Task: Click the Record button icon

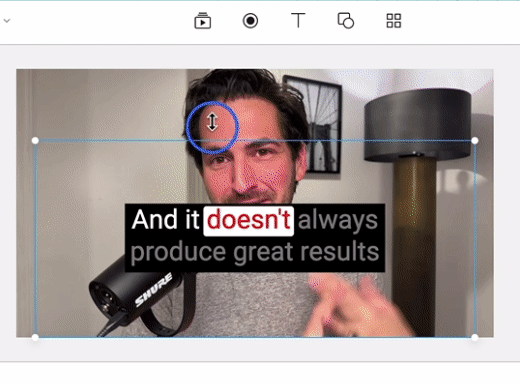Action: click(250, 21)
